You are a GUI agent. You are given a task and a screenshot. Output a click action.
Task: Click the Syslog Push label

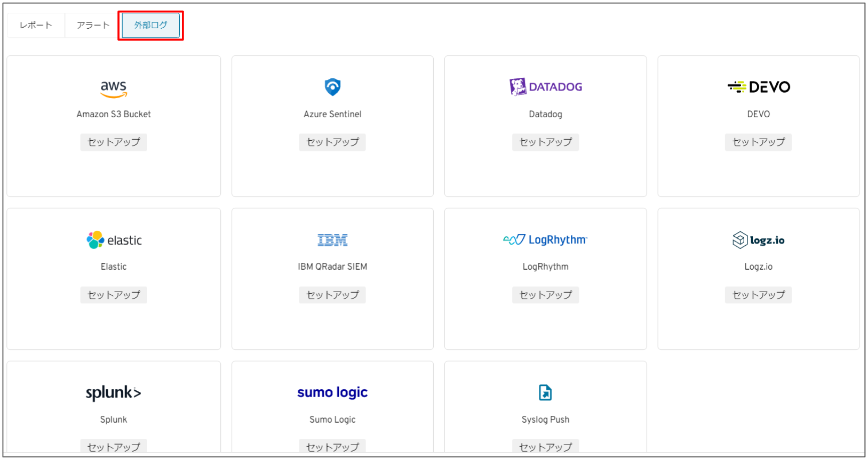pos(545,420)
